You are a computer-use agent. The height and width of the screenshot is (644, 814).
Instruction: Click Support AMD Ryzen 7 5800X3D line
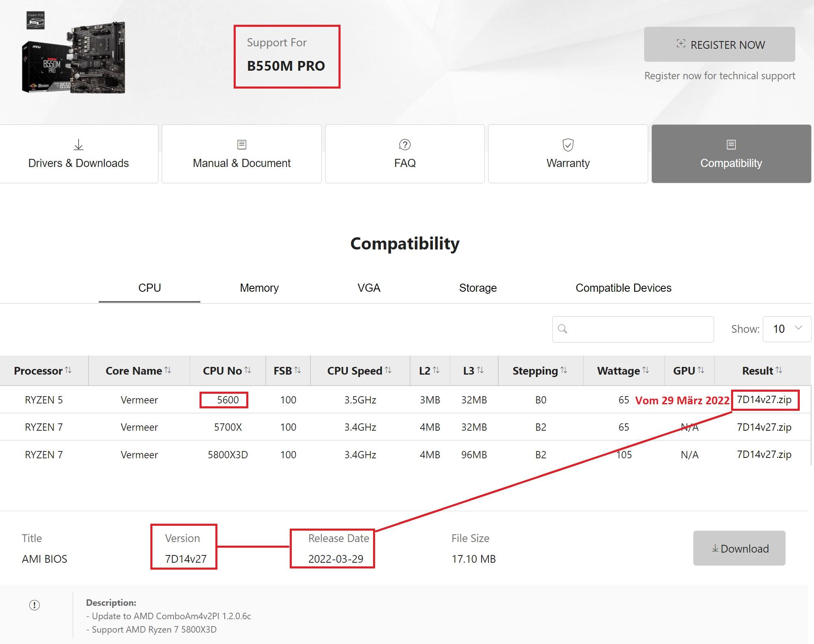tap(151, 630)
